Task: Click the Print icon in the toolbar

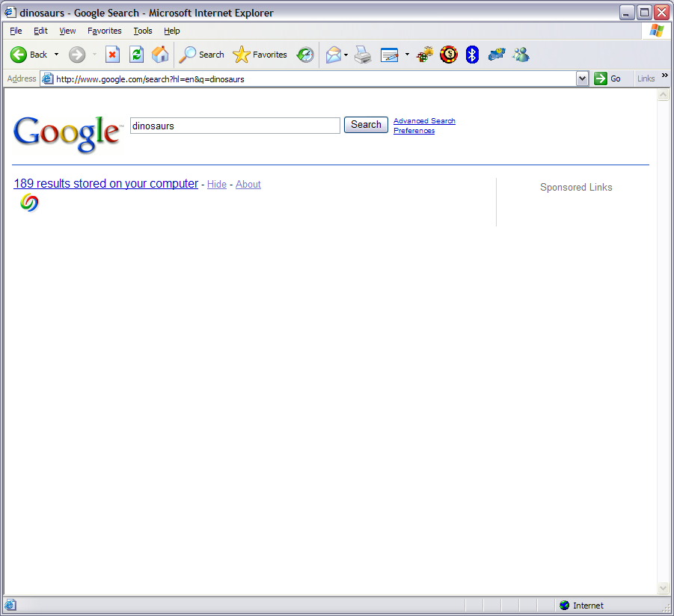Action: 363,55
